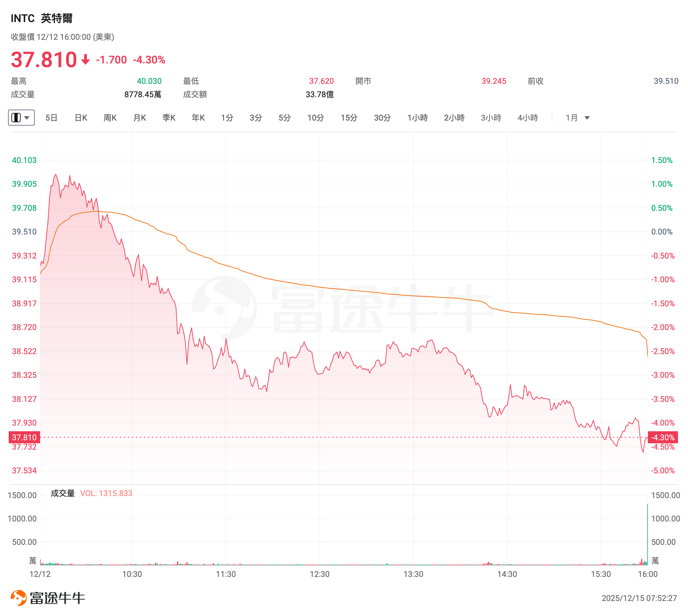This screenshot has height=616, width=688.
Task: Select the 日K chart tab
Action: 81,118
